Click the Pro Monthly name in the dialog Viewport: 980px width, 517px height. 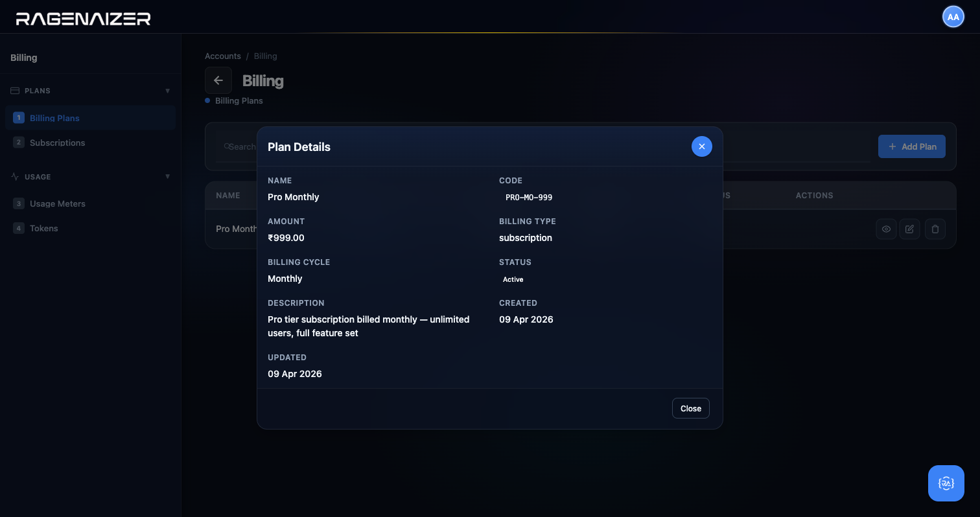(x=294, y=197)
